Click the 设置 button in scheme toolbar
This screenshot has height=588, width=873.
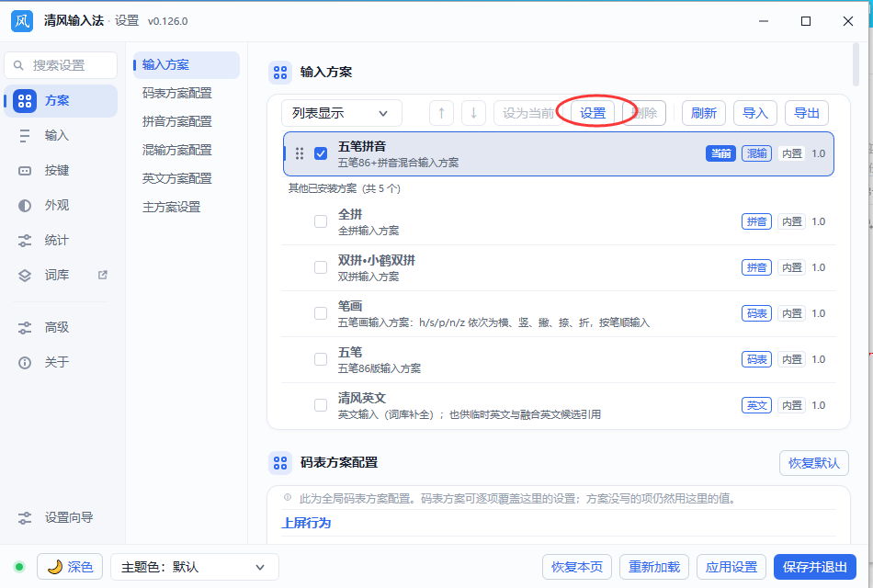[x=593, y=113]
